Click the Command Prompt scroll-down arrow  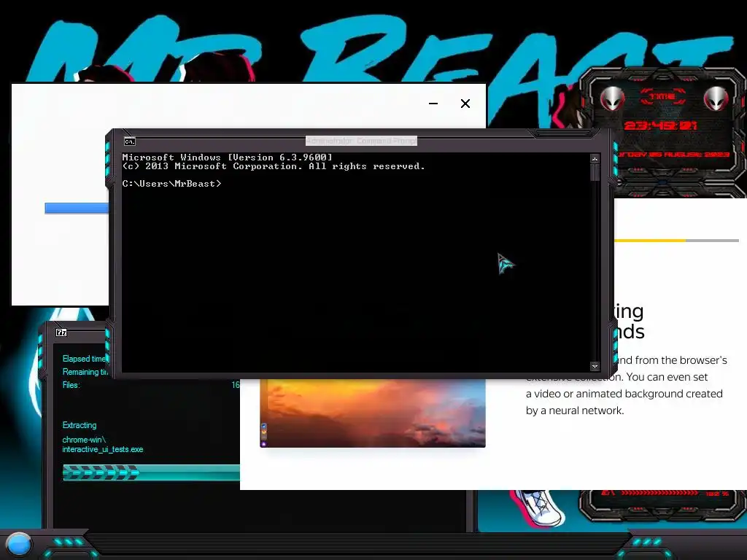595,366
